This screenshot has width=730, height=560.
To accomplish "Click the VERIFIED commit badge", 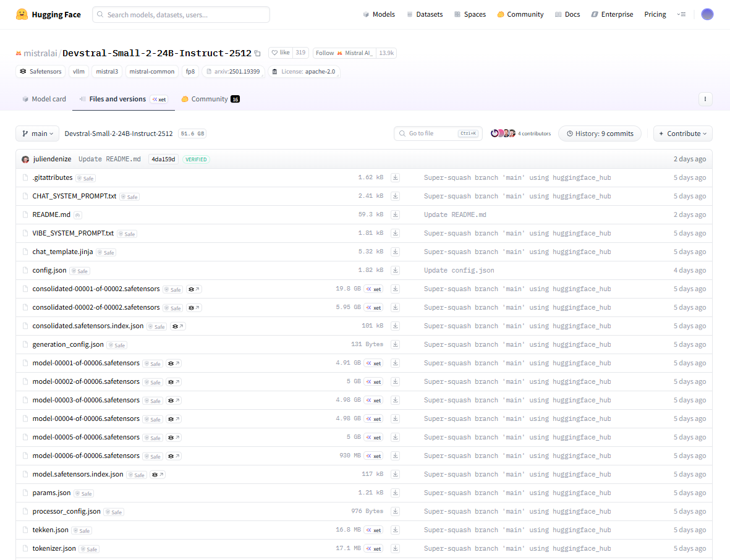I will pyautogui.click(x=196, y=159).
